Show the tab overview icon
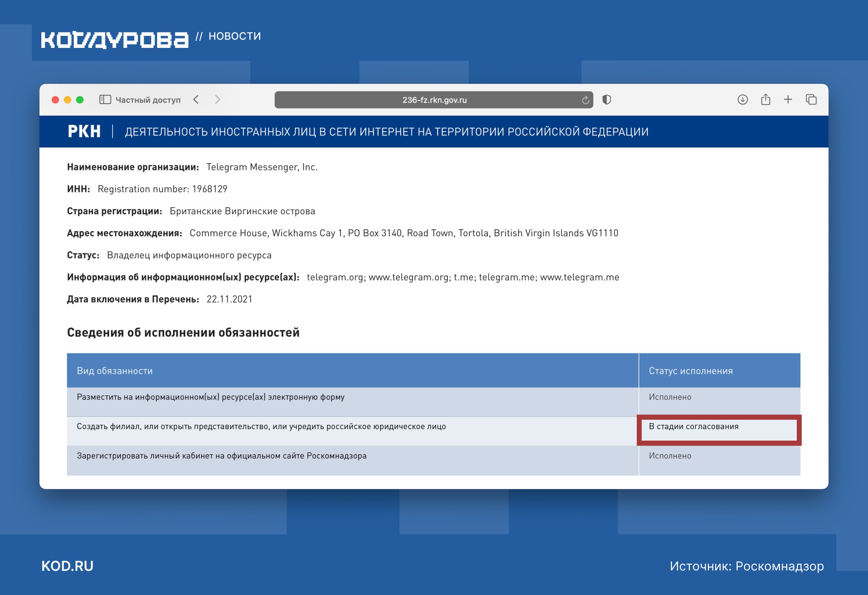This screenshot has width=868, height=595. pyautogui.click(x=811, y=100)
